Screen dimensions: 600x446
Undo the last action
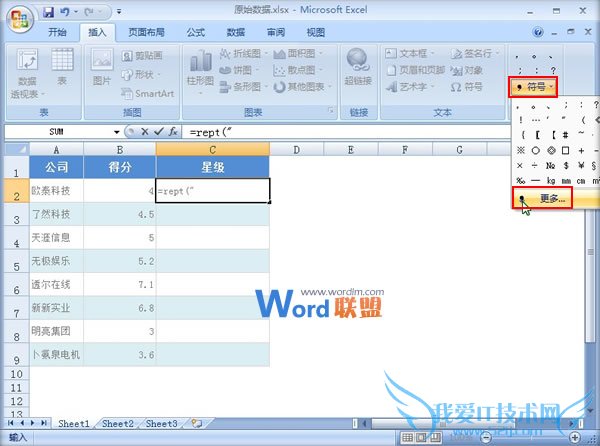[65, 12]
